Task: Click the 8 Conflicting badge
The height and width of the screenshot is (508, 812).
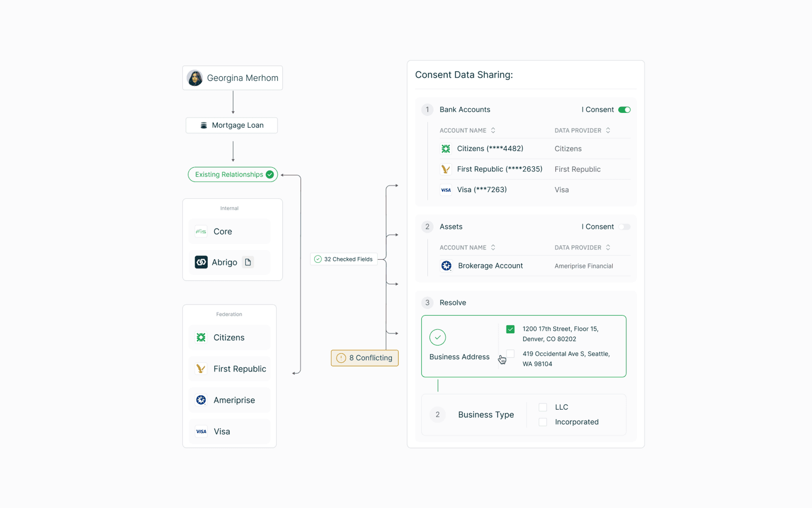Action: tap(365, 358)
